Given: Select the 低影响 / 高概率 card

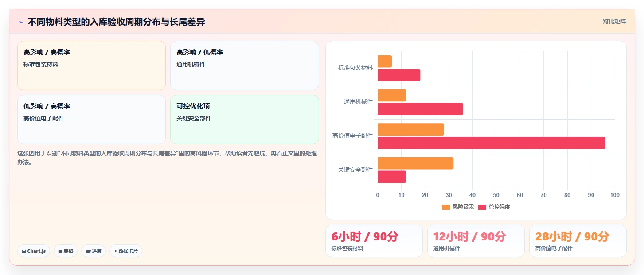Looking at the screenshot, I should click(91, 120).
